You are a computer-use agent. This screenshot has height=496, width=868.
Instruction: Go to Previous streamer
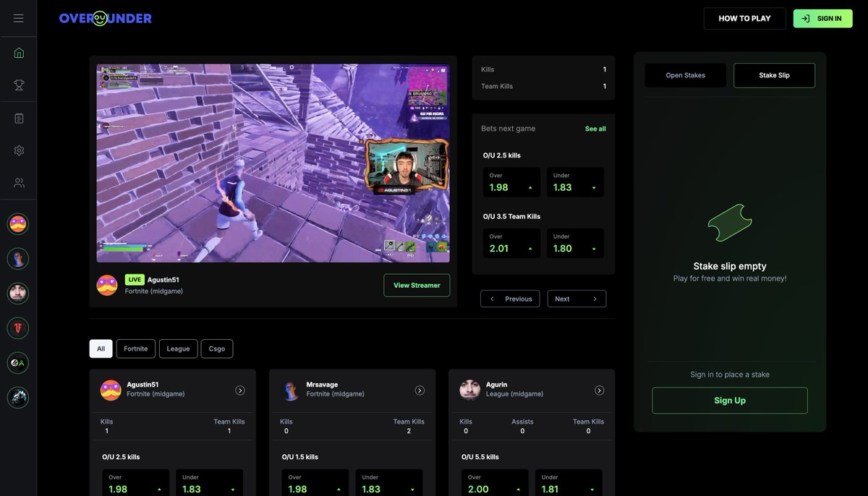[510, 299]
